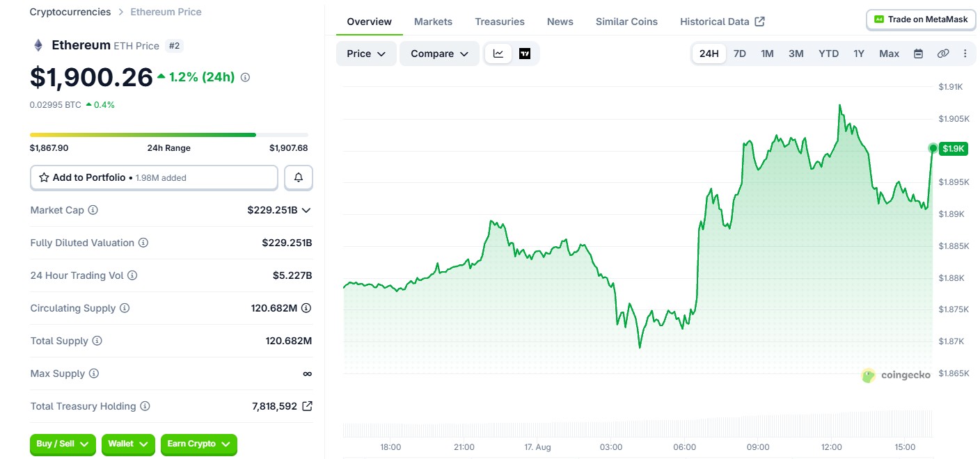Open Wallet dropdown
This screenshot has height=459, width=980.
coord(128,444)
